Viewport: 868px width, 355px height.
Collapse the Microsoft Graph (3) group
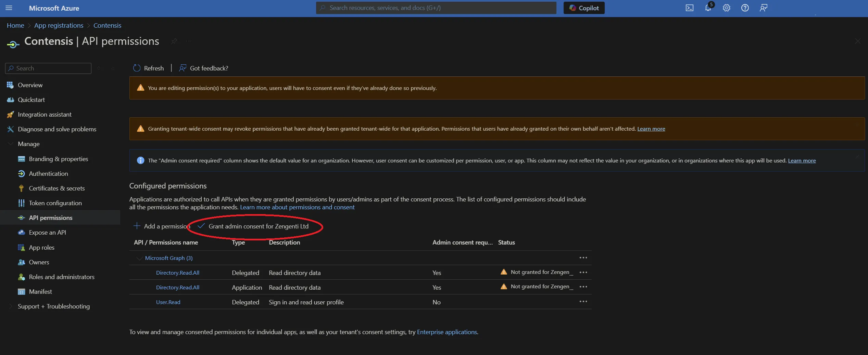click(139, 258)
